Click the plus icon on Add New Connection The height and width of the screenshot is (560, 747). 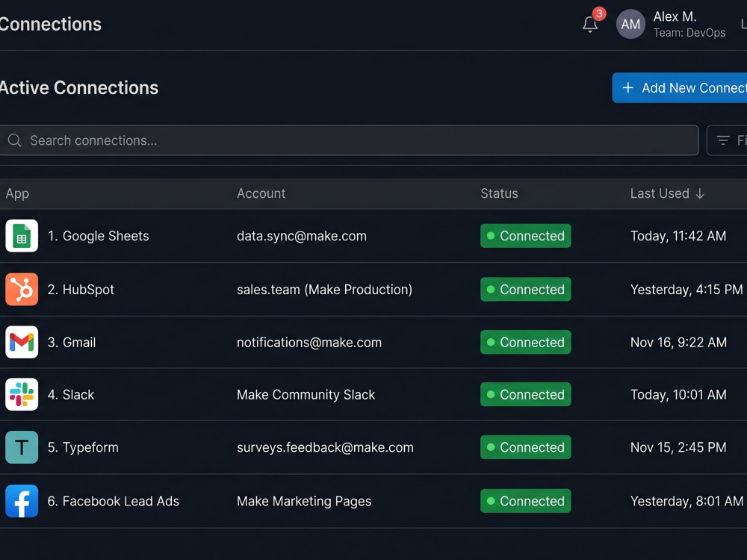tap(628, 87)
